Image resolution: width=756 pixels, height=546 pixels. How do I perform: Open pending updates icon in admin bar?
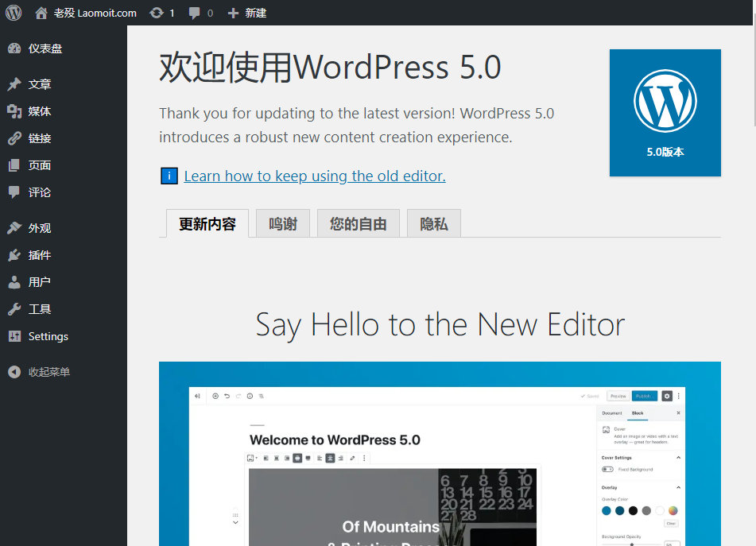[161, 13]
